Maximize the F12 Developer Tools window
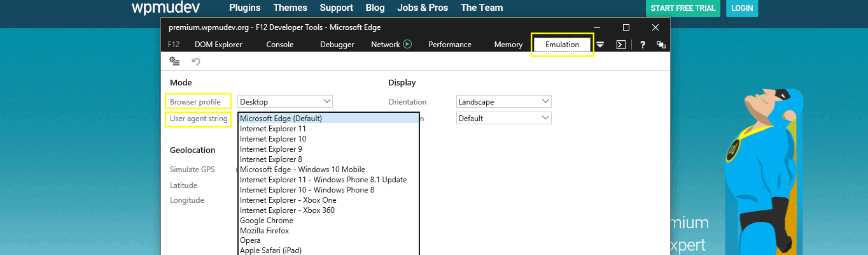 (626, 27)
